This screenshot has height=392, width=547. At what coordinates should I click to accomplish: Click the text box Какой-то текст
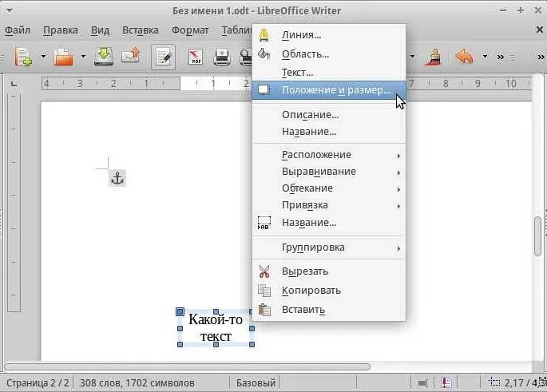click(x=216, y=328)
